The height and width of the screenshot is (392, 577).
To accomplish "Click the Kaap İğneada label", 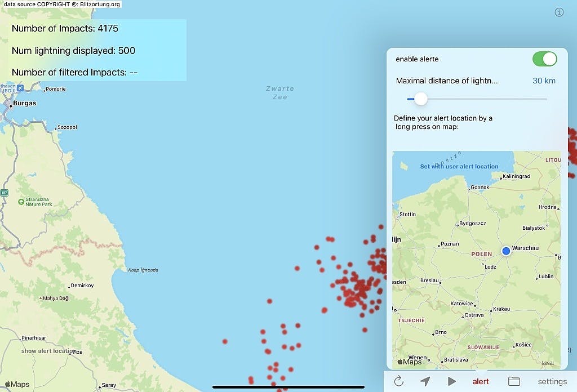I will point(143,270).
